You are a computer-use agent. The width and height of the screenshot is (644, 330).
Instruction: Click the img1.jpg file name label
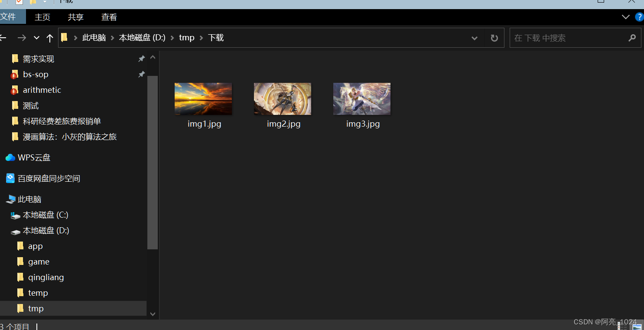pyautogui.click(x=204, y=124)
